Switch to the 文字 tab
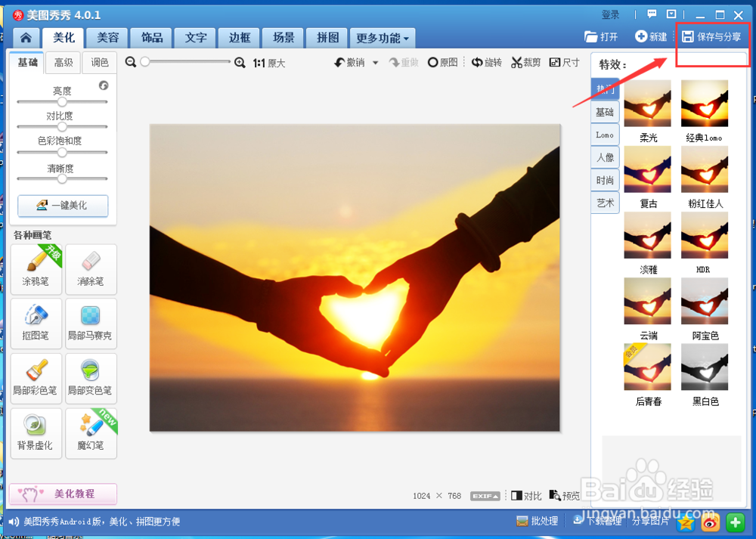This screenshot has height=539, width=756. [x=196, y=38]
